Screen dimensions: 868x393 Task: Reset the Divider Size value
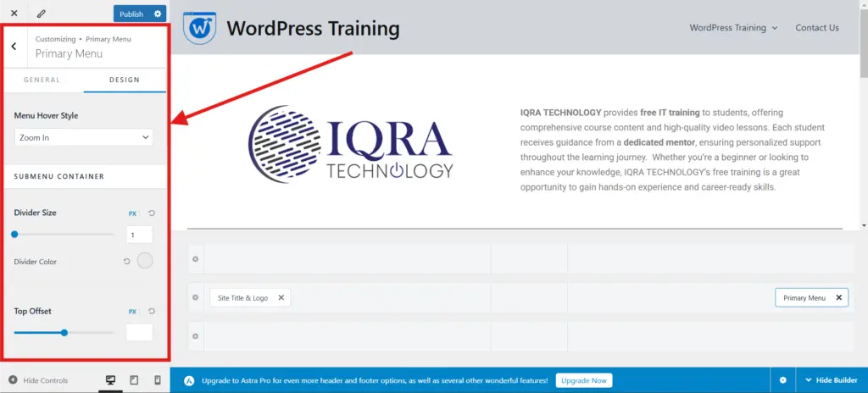[x=152, y=213]
